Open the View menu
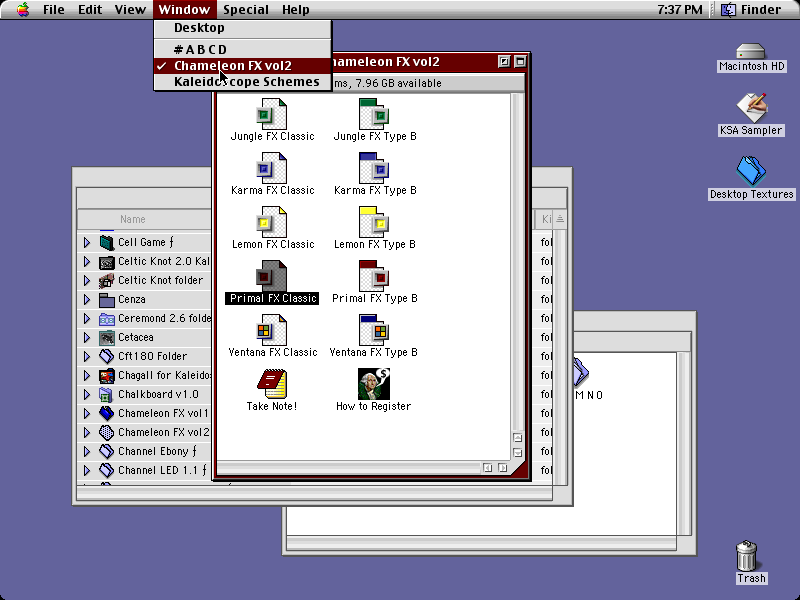 [x=130, y=10]
